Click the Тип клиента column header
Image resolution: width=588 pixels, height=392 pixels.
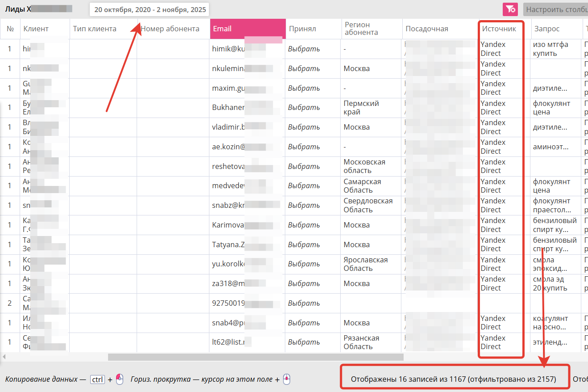click(x=103, y=29)
